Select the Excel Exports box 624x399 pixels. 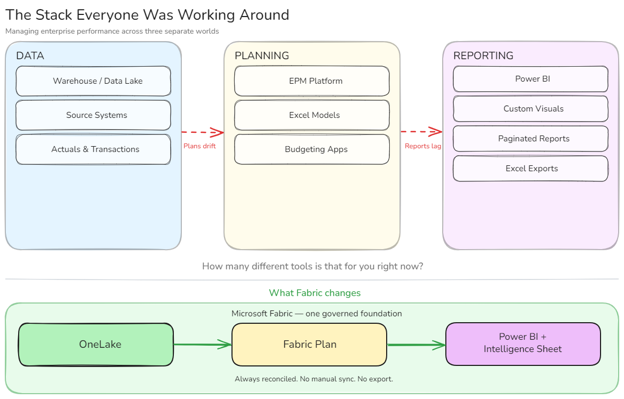point(530,168)
